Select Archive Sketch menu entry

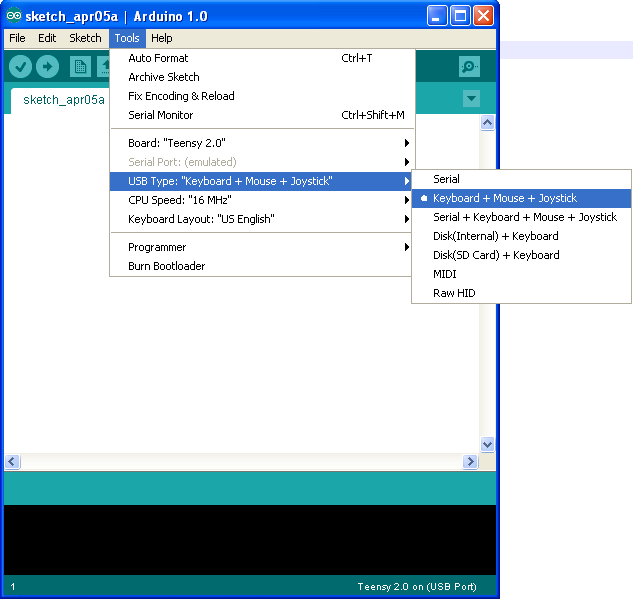point(262,77)
